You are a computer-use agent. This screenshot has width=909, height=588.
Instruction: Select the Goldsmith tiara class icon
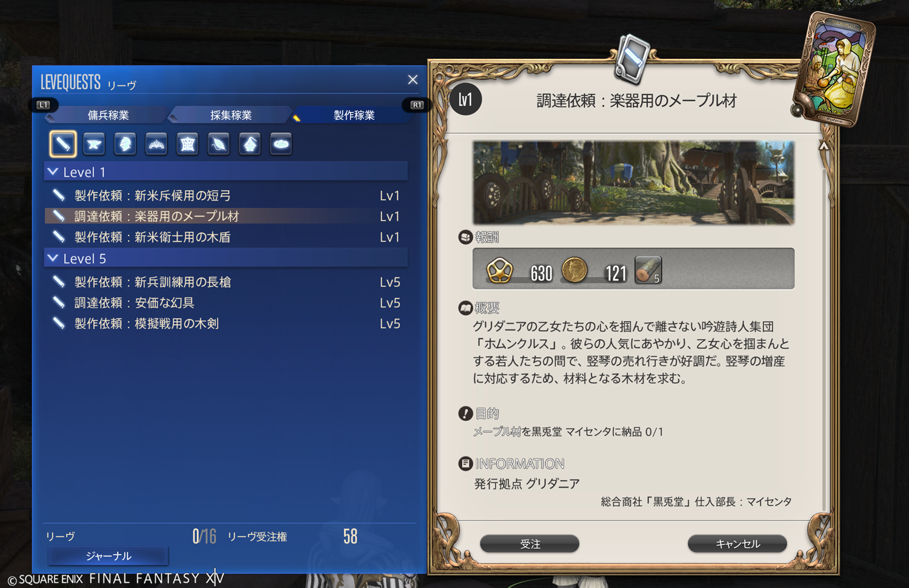[x=156, y=144]
